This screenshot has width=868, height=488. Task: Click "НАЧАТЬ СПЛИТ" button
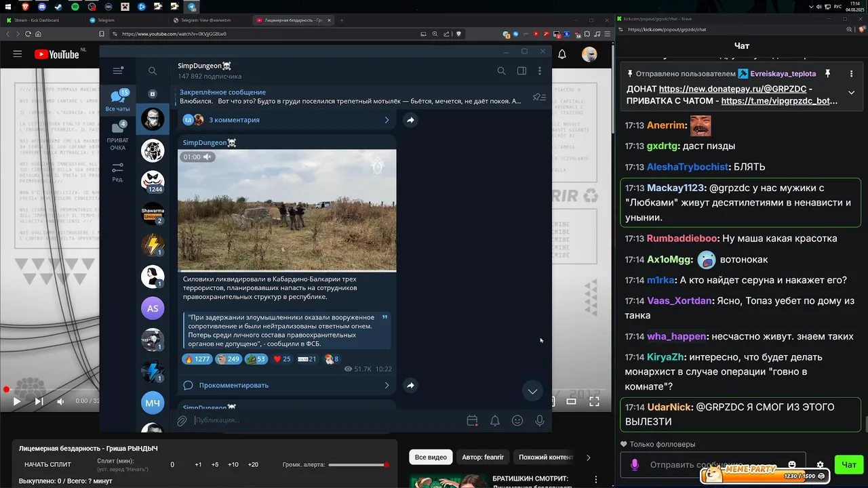pyautogui.click(x=47, y=464)
